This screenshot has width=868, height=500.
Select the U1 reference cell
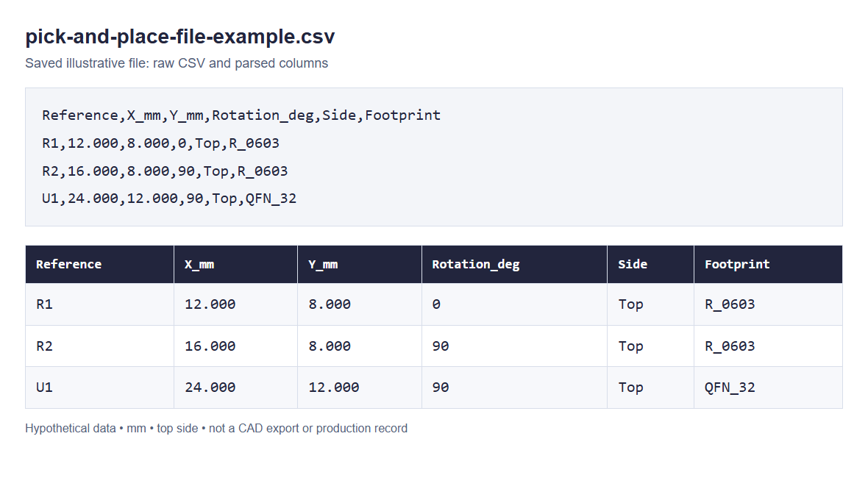(x=99, y=387)
